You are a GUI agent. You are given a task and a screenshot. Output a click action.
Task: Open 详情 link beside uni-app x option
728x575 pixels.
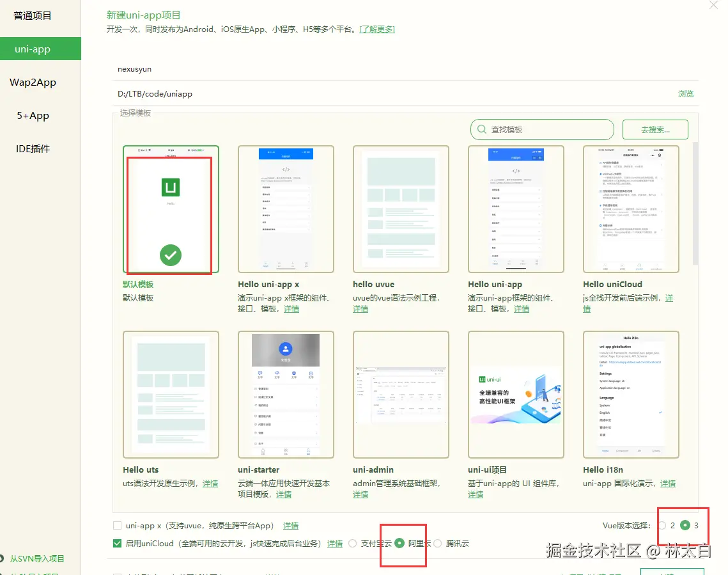(x=291, y=526)
